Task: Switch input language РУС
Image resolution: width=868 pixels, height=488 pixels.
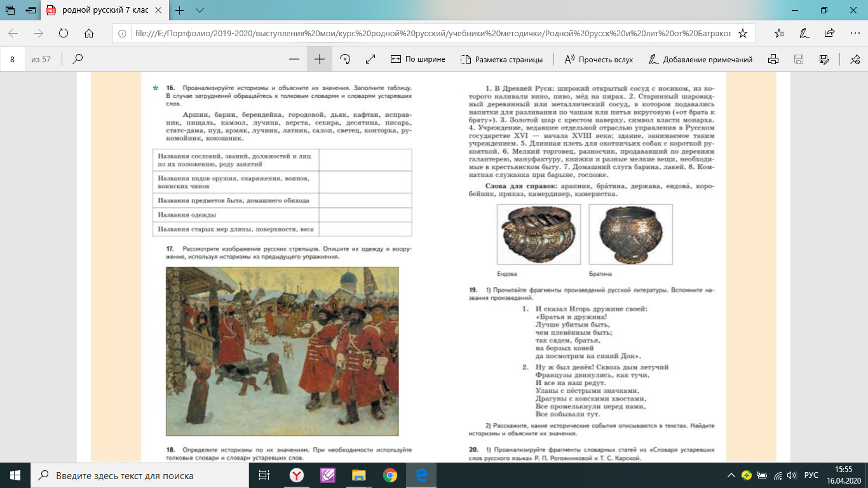Action: coord(811,475)
